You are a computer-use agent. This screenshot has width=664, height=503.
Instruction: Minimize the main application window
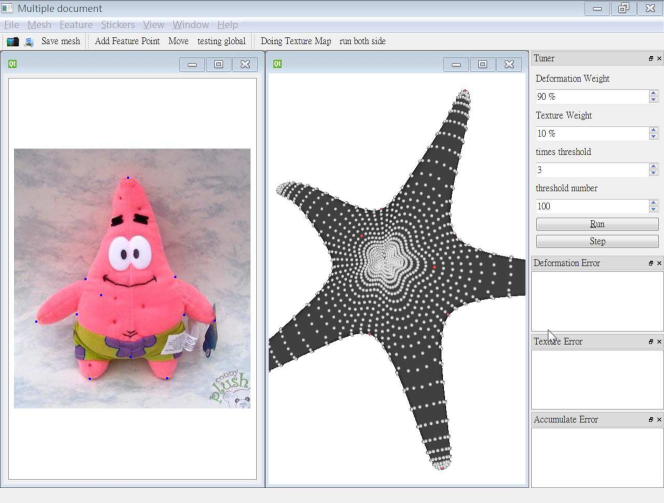597,8
